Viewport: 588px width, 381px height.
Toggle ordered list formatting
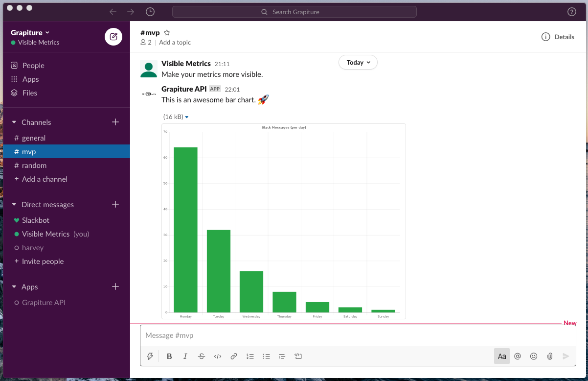point(250,356)
